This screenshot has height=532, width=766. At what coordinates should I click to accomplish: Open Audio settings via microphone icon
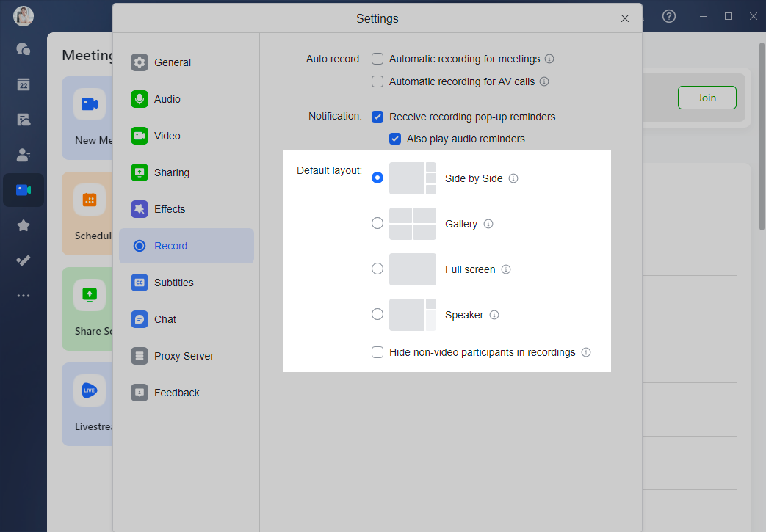point(140,99)
